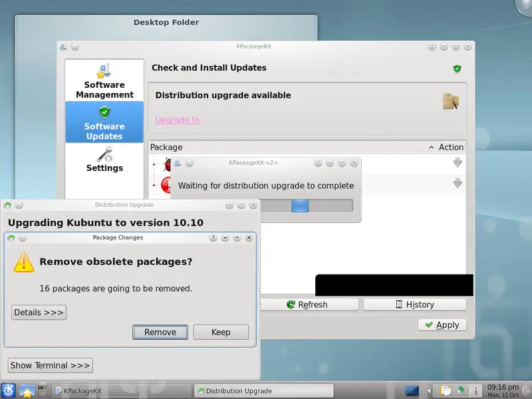Open the Software Management section
532x399 pixels.
pyautogui.click(x=104, y=81)
